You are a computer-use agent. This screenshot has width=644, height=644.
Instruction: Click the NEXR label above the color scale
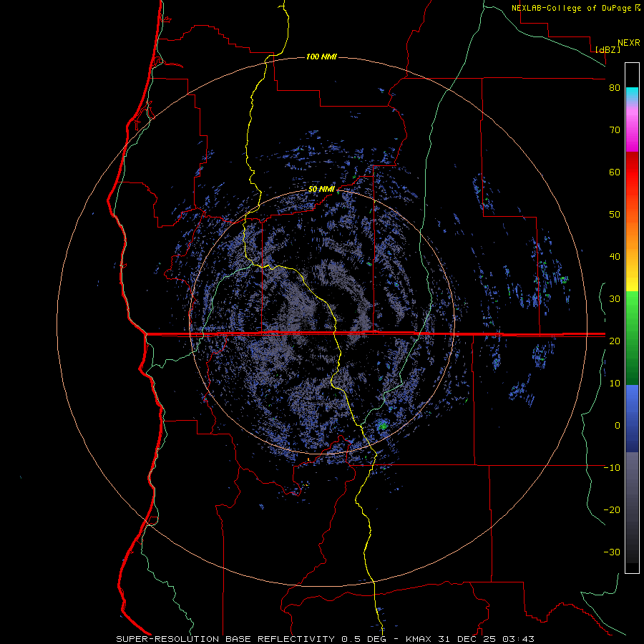pyautogui.click(x=629, y=43)
